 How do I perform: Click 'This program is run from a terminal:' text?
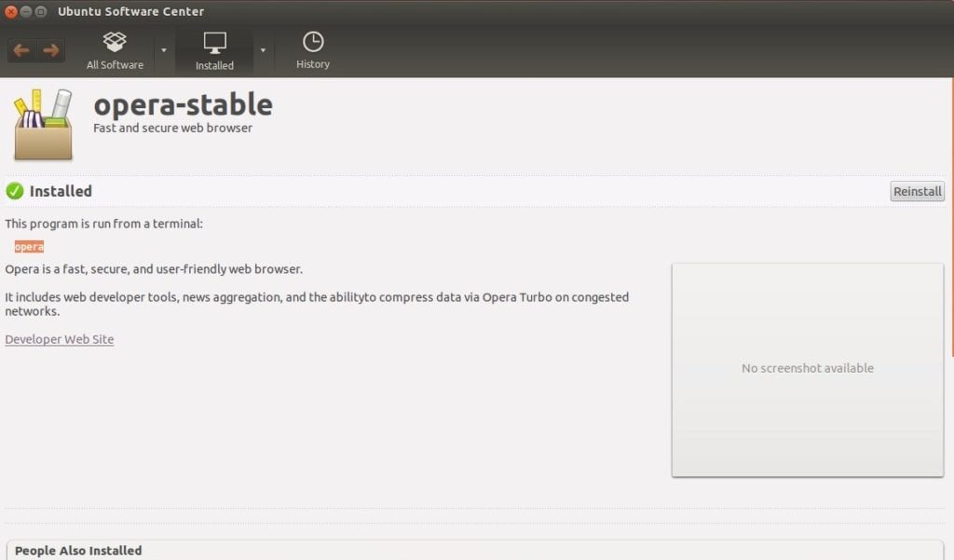104,224
